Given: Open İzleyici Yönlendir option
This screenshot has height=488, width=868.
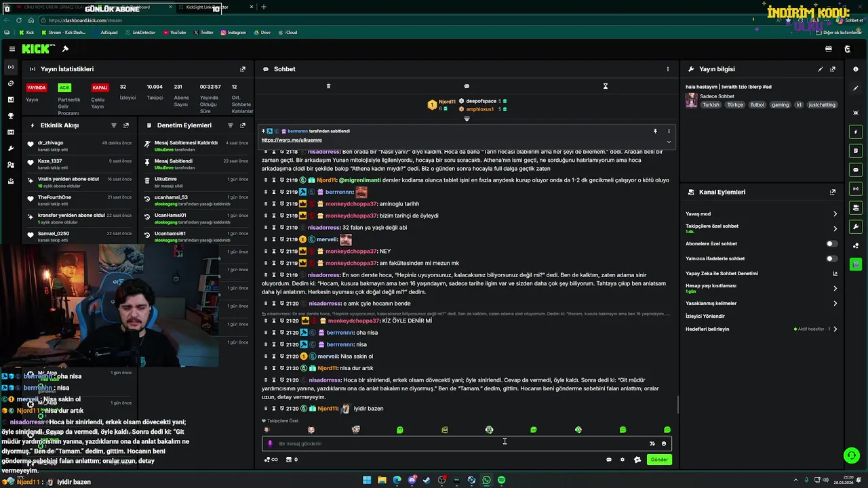Looking at the screenshot, I should click(x=705, y=317).
